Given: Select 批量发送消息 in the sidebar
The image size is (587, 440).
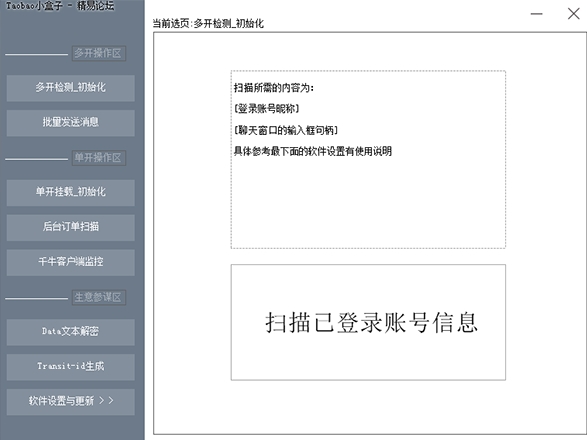Looking at the screenshot, I should coord(70,123).
